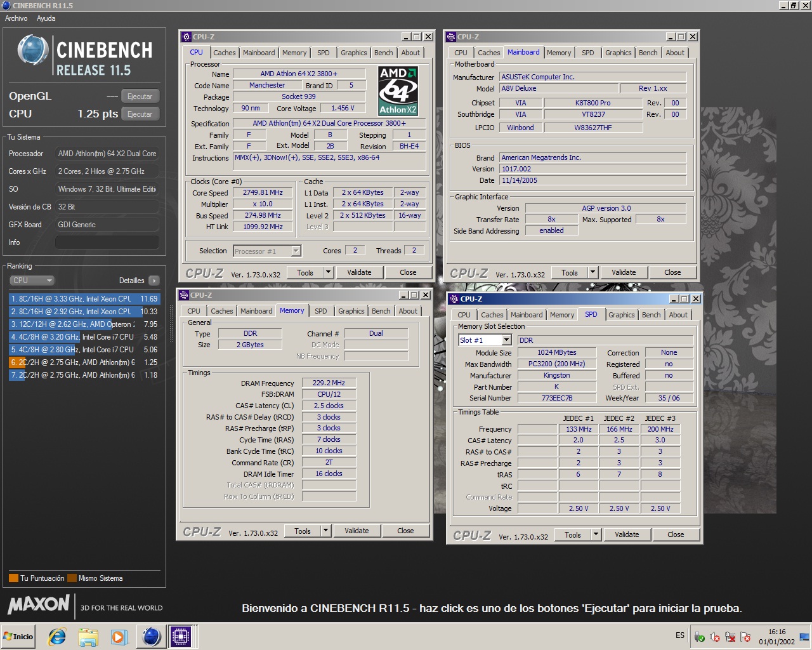Click Tools button in CPU-Z Memory window
812x650 pixels.
click(303, 531)
